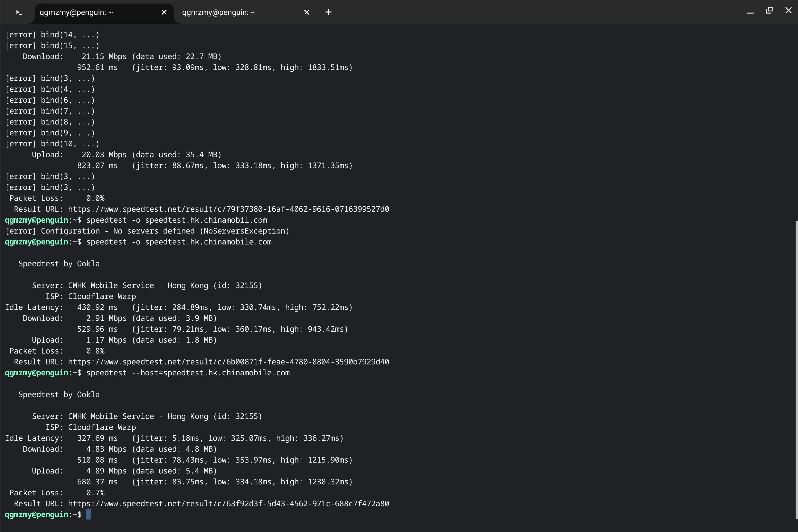
Task: Click the '[error] bind(6, ...)' line
Action: point(50,101)
